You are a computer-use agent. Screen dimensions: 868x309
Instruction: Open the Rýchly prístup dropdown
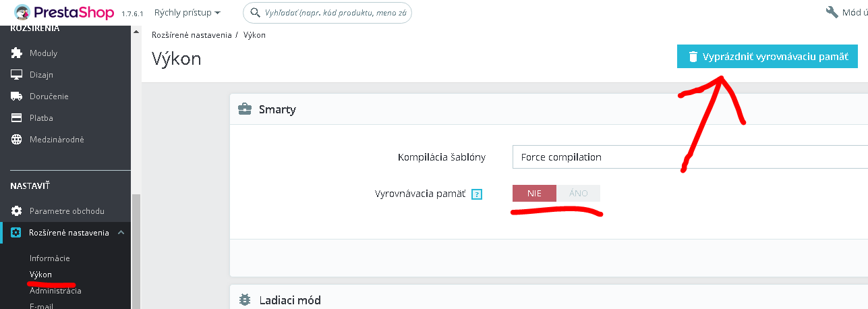187,12
